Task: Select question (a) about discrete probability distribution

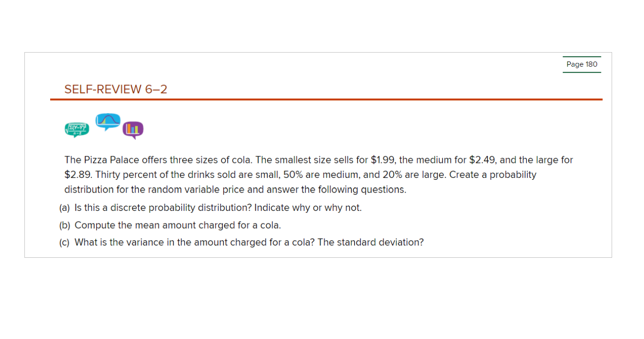Action: [211, 208]
